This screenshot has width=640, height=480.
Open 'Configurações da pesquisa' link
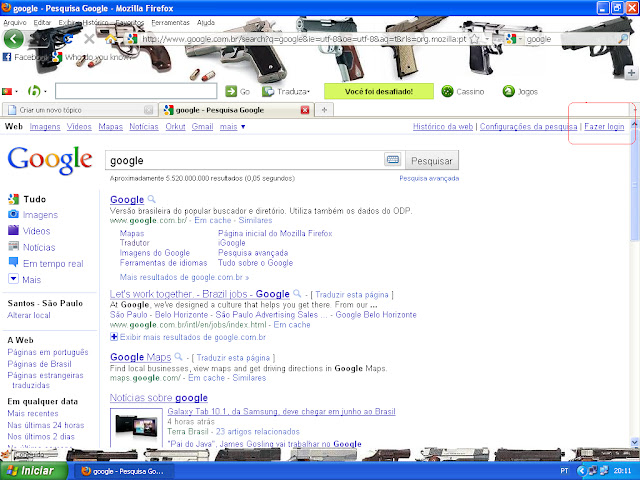[x=529, y=127]
